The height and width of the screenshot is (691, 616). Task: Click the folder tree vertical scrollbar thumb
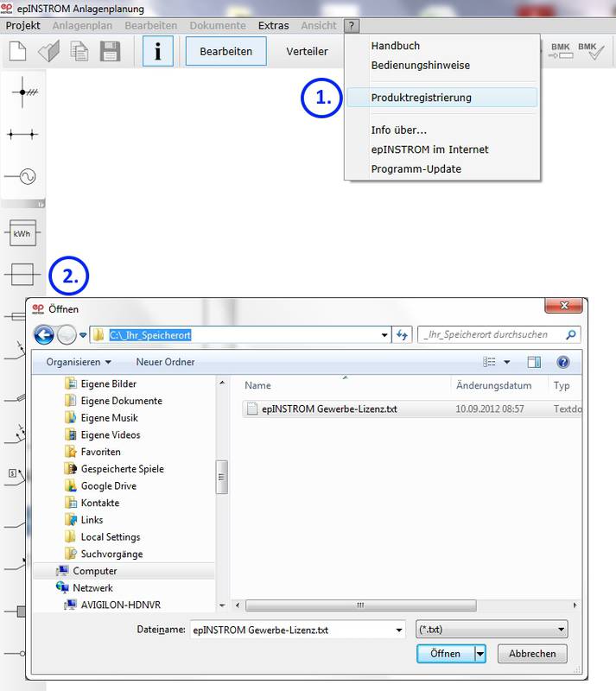(x=222, y=477)
